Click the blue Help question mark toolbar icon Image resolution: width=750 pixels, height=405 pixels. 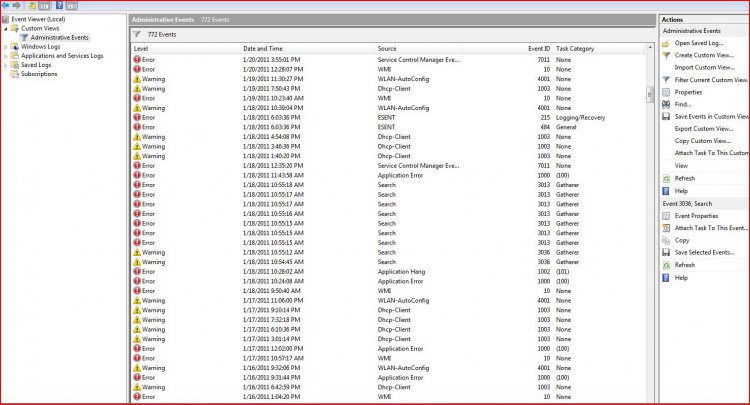pos(59,5)
